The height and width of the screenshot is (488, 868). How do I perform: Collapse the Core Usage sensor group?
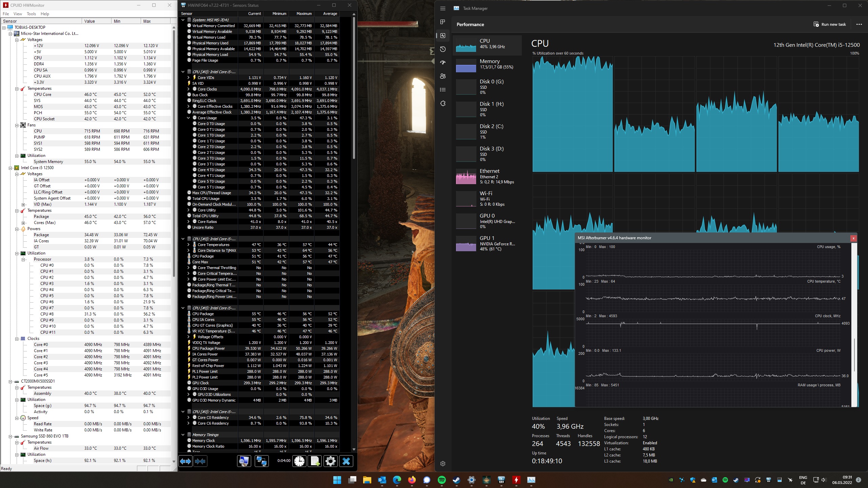click(189, 118)
